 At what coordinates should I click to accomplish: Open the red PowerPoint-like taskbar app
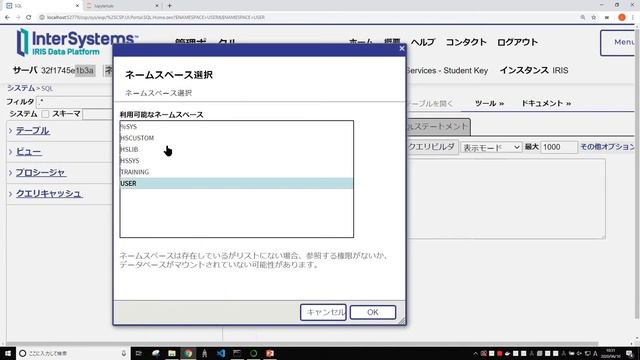pyautogui.click(x=270, y=353)
